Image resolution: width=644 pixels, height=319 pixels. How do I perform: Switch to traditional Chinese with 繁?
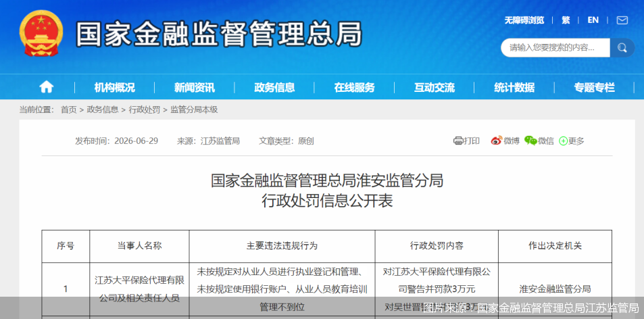coord(566,20)
